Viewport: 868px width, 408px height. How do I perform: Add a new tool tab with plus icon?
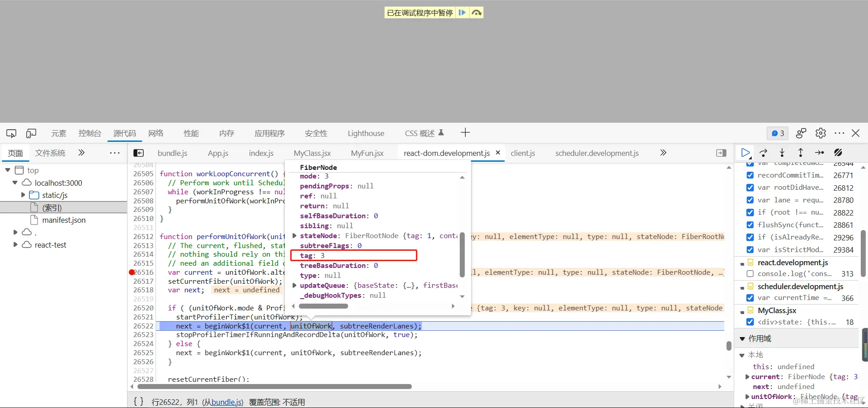[465, 132]
